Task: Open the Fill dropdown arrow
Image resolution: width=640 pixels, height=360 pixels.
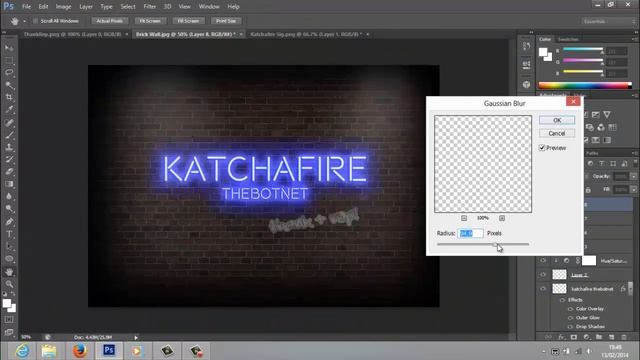Action: [x=634, y=190]
